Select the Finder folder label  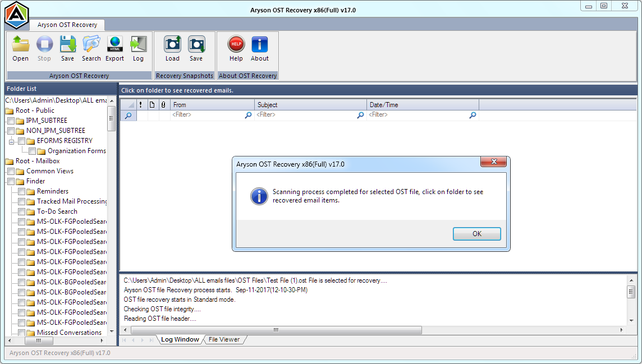(35, 181)
